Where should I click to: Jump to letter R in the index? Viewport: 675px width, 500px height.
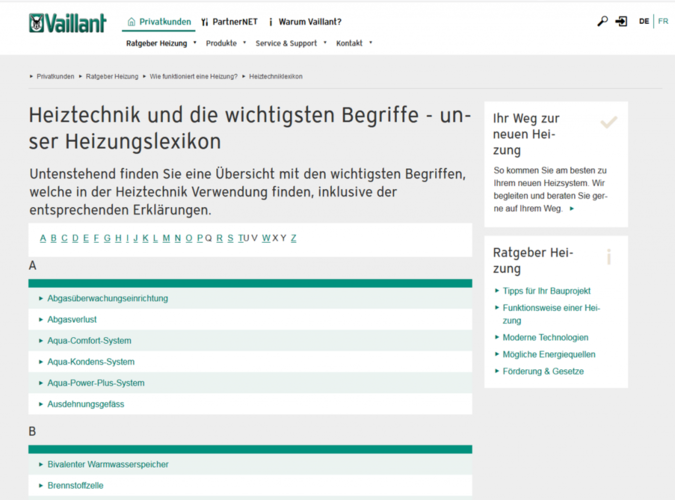point(220,238)
